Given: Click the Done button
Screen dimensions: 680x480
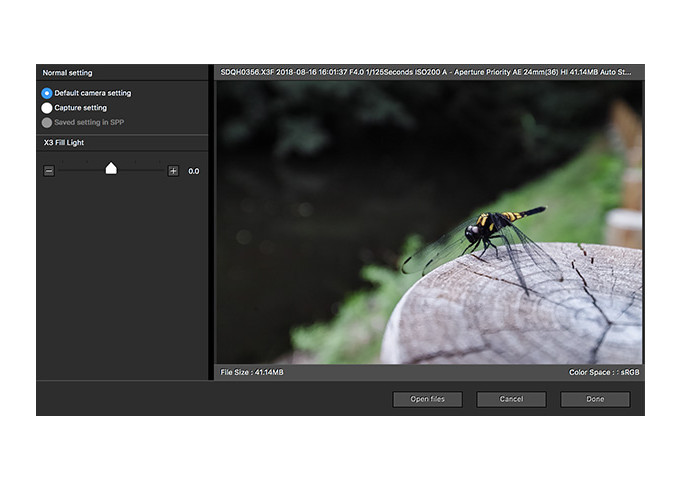Looking at the screenshot, I should 595,399.
